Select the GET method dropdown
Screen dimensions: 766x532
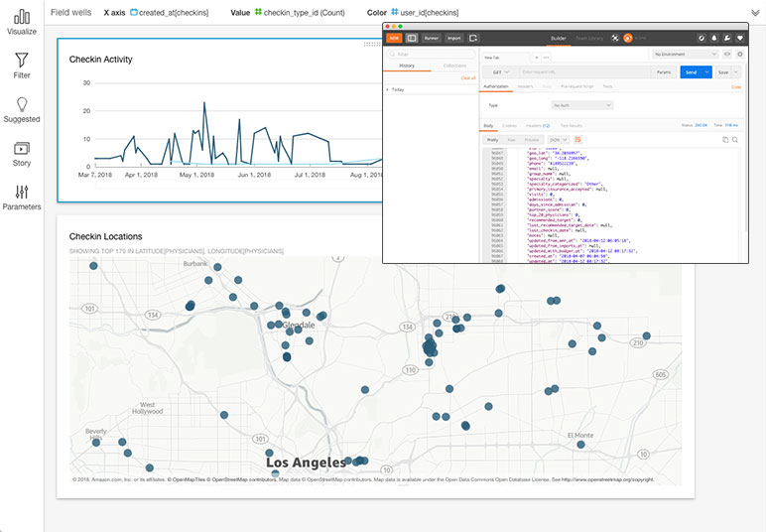coord(498,71)
